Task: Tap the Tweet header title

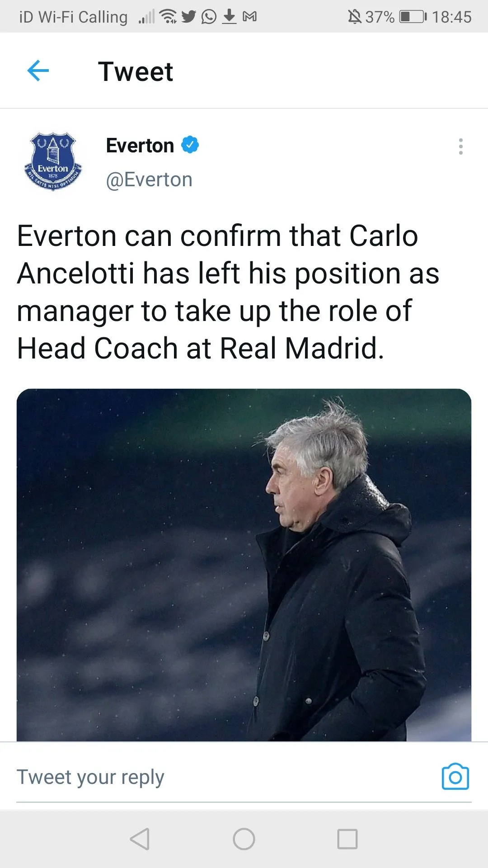Action: click(136, 71)
